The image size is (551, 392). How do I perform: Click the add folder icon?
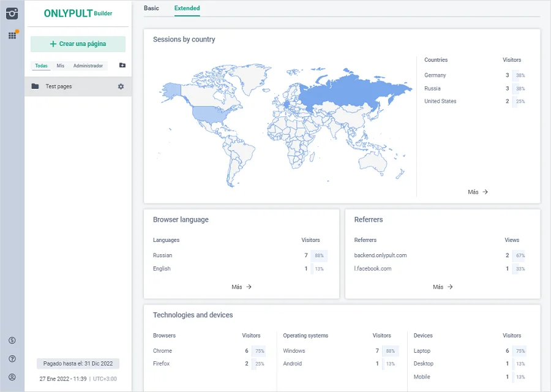[122, 66]
